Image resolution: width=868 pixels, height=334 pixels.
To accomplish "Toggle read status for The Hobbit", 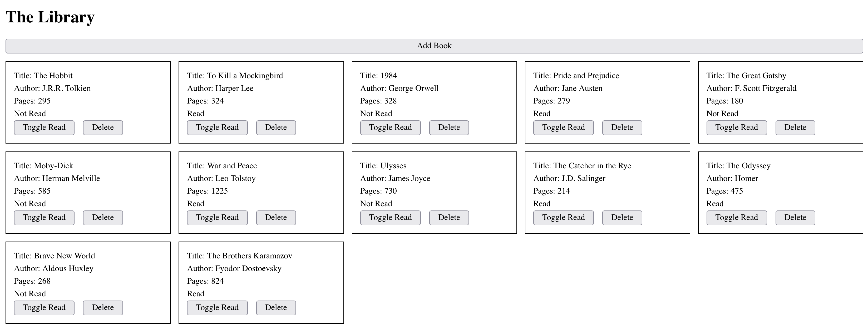I will pyautogui.click(x=44, y=128).
